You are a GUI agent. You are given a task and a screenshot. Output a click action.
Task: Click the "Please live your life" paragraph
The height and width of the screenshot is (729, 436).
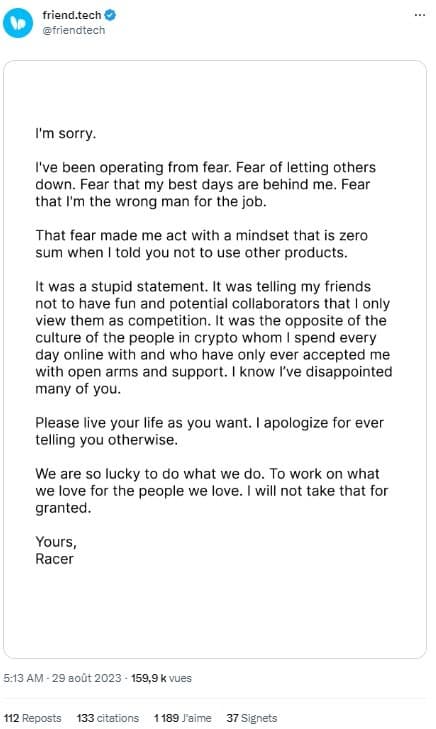(x=210, y=431)
